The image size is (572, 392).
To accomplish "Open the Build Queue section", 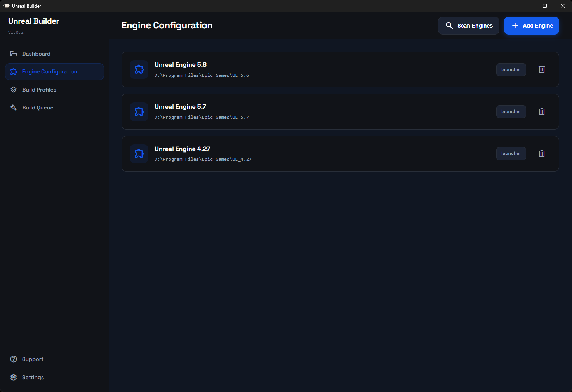I will [54, 108].
